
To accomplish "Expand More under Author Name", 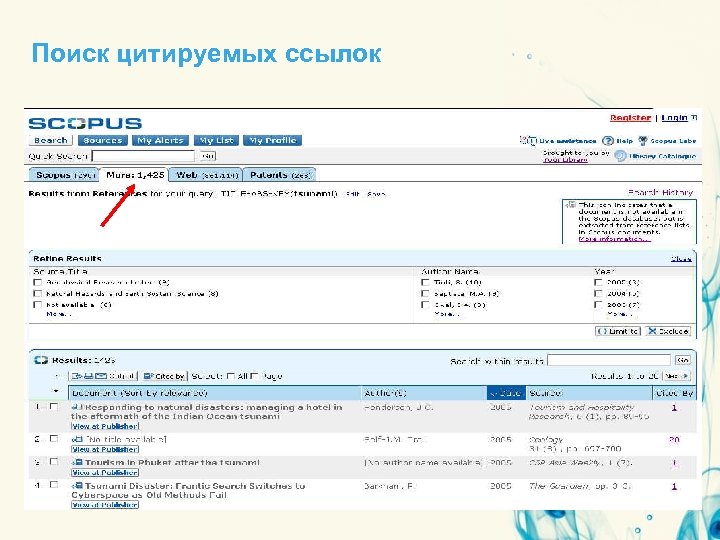I will click(x=446, y=314).
